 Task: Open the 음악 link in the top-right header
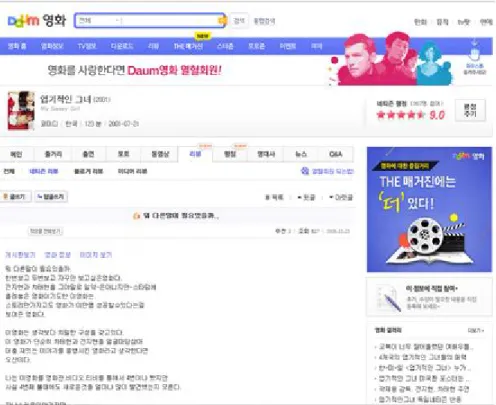442,22
